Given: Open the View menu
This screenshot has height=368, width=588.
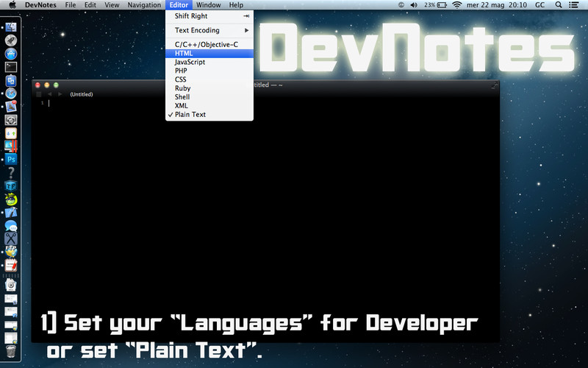Looking at the screenshot, I should [x=112, y=5].
